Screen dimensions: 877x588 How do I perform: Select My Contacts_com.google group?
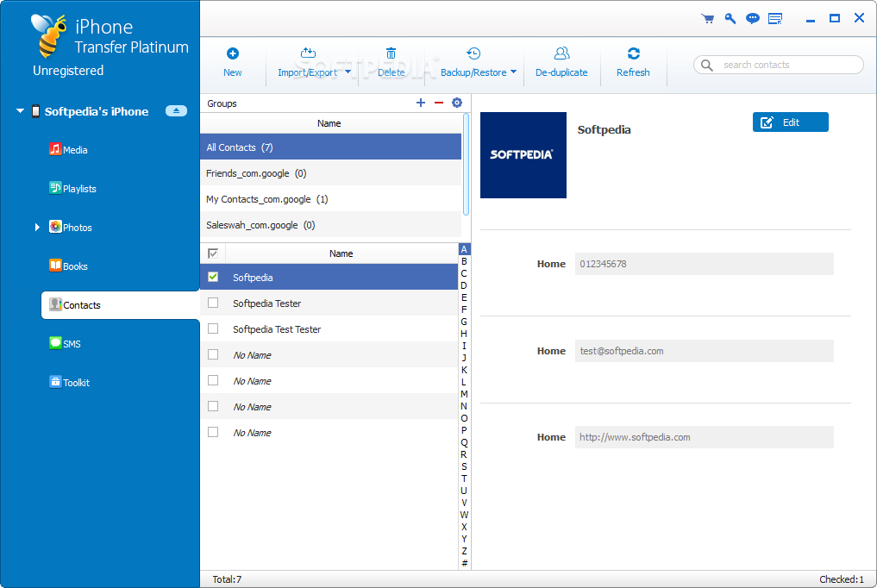pos(330,199)
